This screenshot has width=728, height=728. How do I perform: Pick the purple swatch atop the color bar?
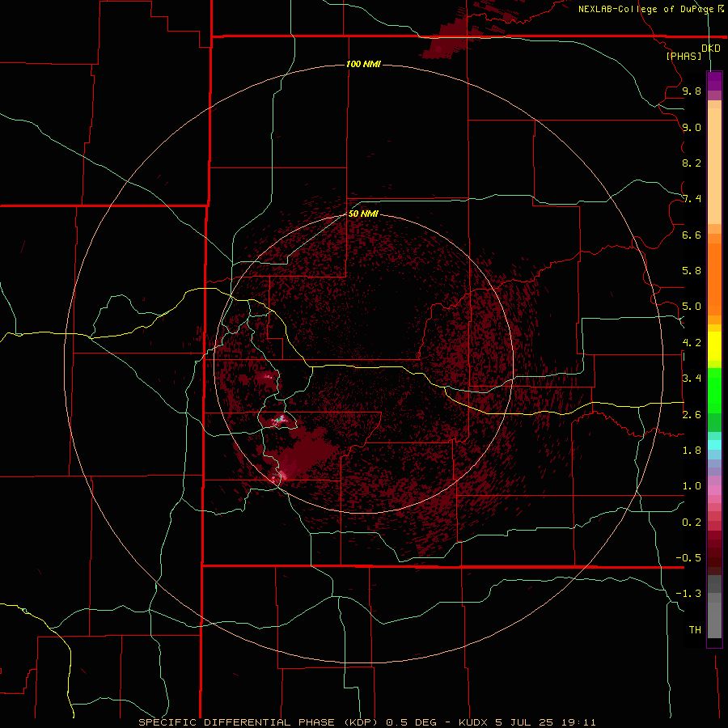(714, 82)
